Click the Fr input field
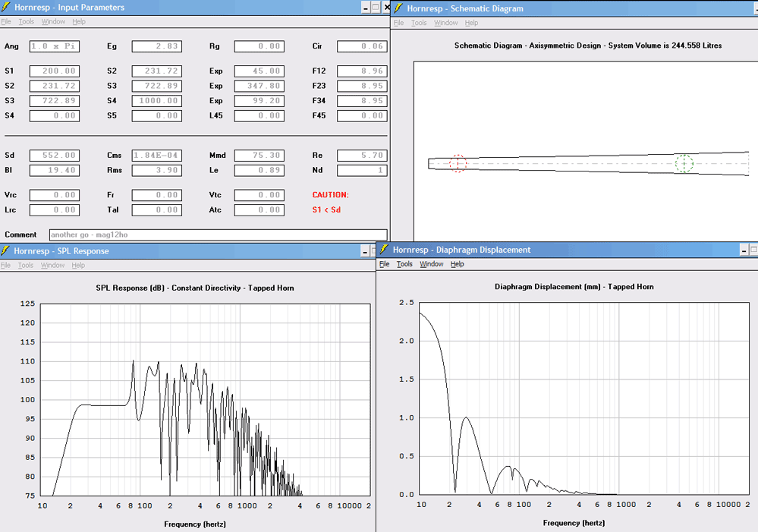Viewport: 758px width, 532px height. point(157,195)
